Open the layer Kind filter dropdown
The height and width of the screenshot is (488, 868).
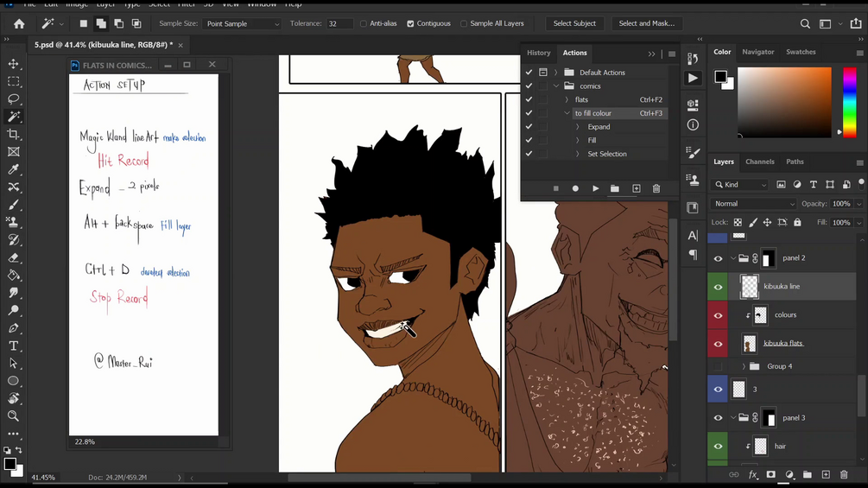740,185
